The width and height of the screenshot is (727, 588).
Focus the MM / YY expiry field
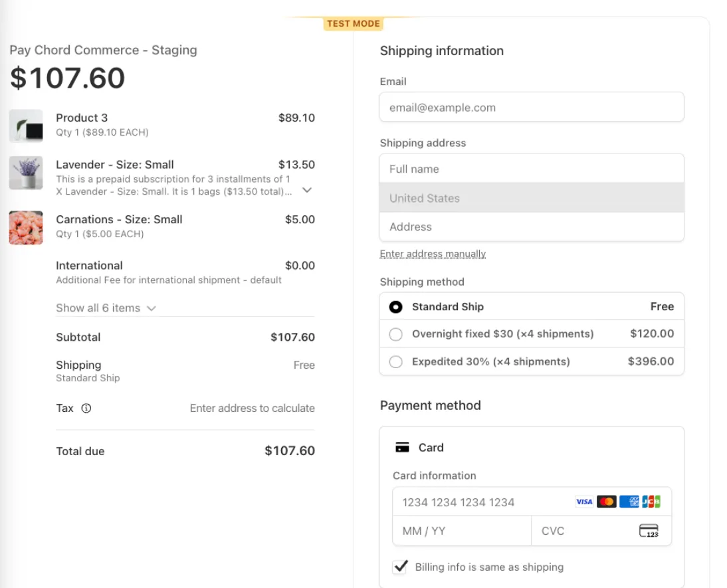coord(462,530)
